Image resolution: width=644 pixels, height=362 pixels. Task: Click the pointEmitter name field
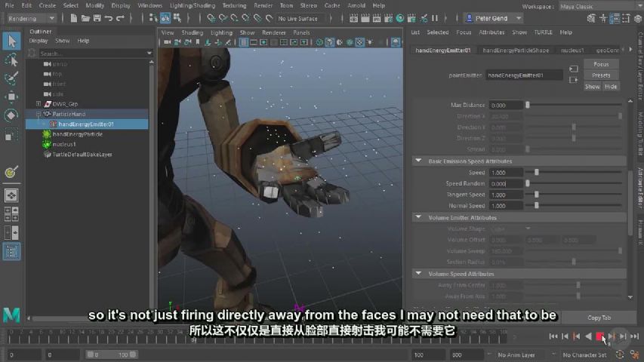(524, 75)
